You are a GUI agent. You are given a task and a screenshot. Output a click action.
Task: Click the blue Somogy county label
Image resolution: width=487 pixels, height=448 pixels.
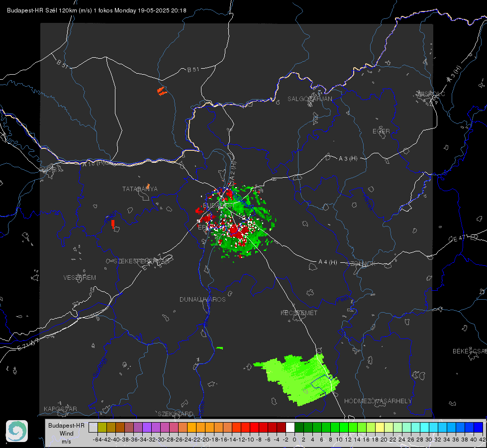(99, 367)
